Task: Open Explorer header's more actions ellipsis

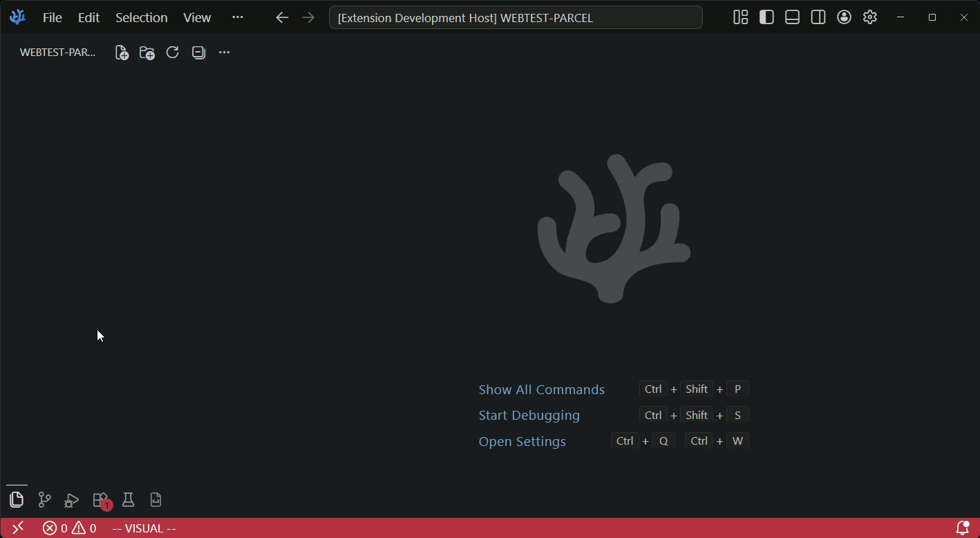Action: tap(224, 53)
